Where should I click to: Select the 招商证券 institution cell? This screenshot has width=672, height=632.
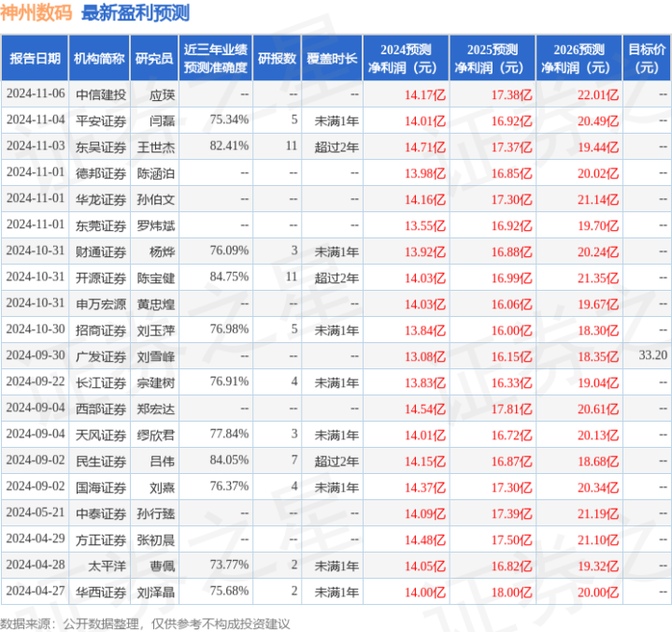tap(101, 330)
